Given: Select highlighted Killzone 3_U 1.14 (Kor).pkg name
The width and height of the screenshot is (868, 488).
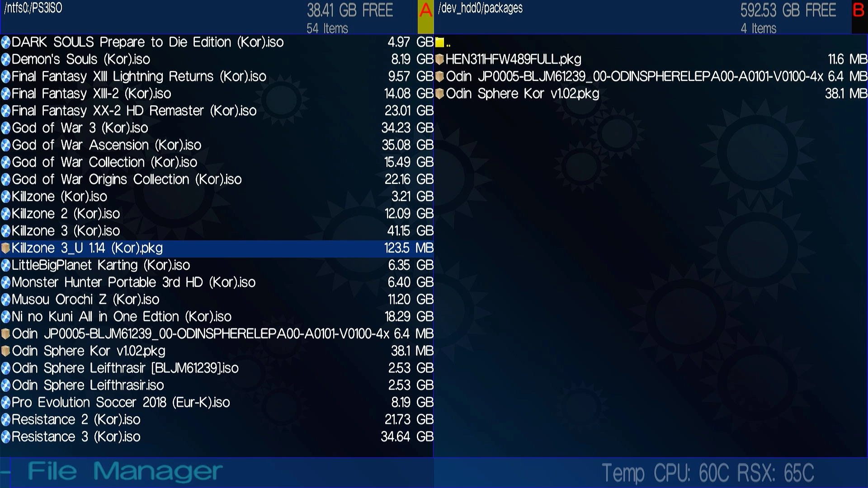Looking at the screenshot, I should [87, 249].
